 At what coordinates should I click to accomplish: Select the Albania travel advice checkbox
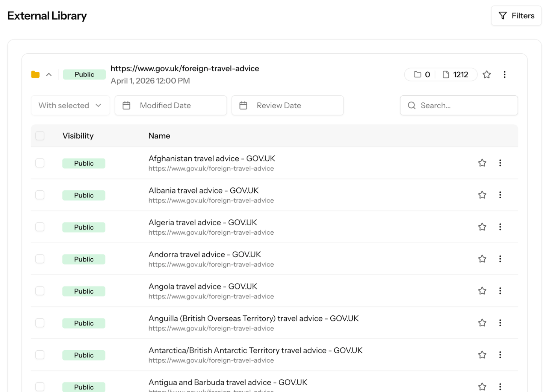click(x=40, y=195)
